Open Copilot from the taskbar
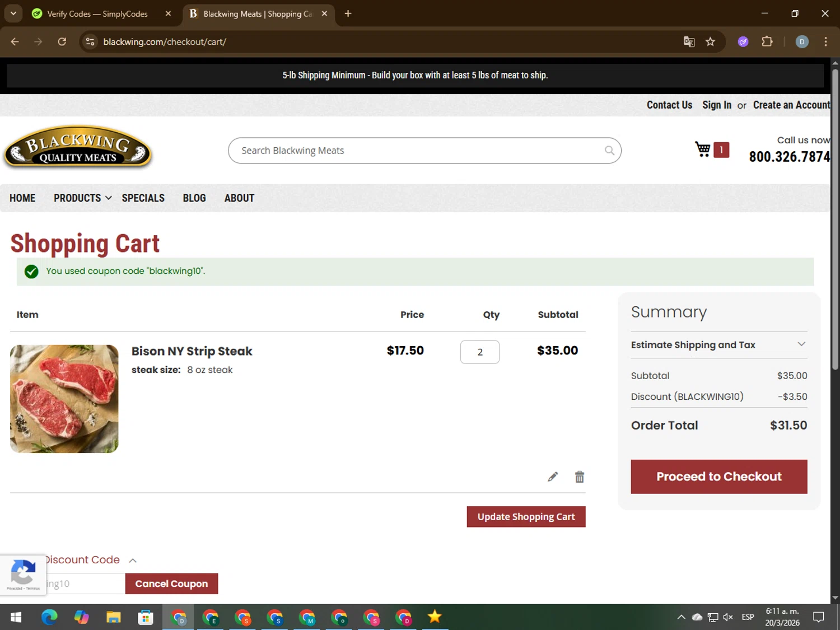Viewport: 840px width, 630px height. pos(82,617)
